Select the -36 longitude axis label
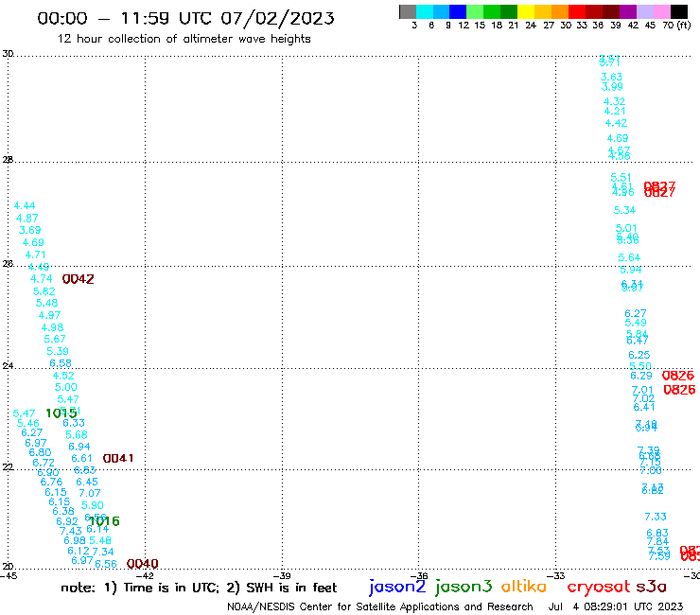The height and width of the screenshot is (615, 700). click(x=419, y=575)
